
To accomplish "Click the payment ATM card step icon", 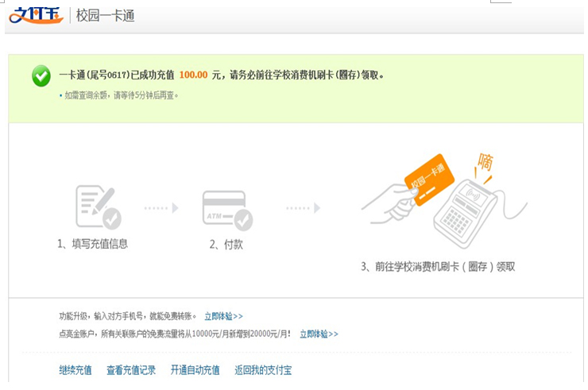I will pyautogui.click(x=227, y=210).
